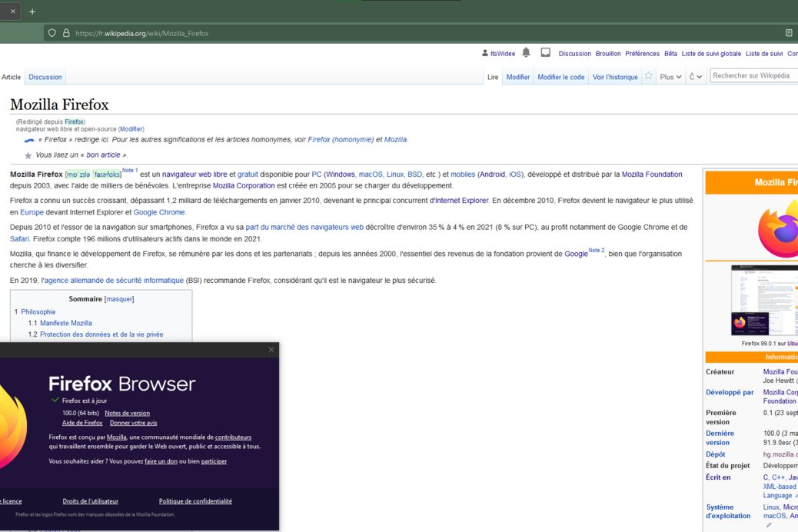Click the address bar URL
798x532 pixels.
point(142,33)
